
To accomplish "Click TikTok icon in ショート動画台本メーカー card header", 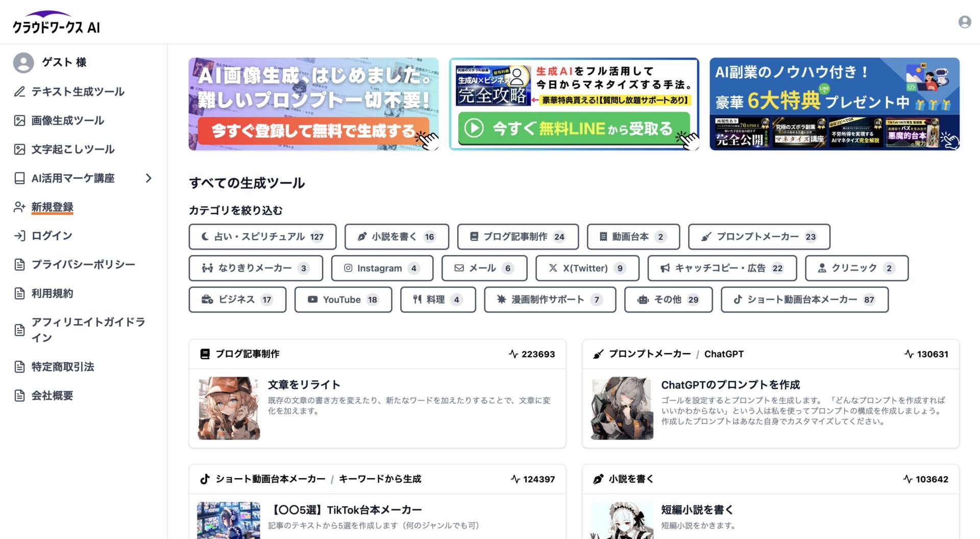I will (205, 479).
